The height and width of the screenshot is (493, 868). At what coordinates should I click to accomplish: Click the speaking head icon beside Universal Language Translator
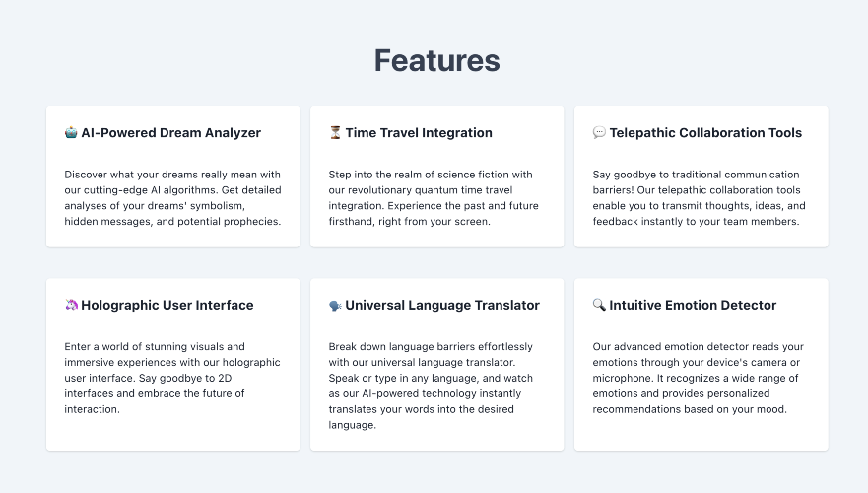point(335,306)
